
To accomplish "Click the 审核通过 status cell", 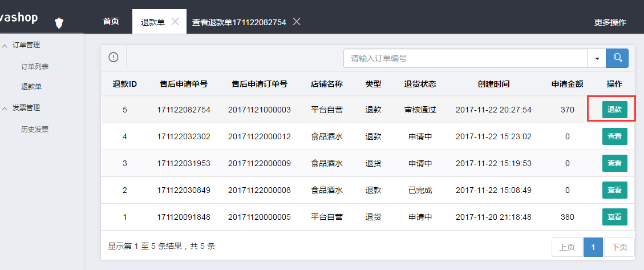I will 420,110.
